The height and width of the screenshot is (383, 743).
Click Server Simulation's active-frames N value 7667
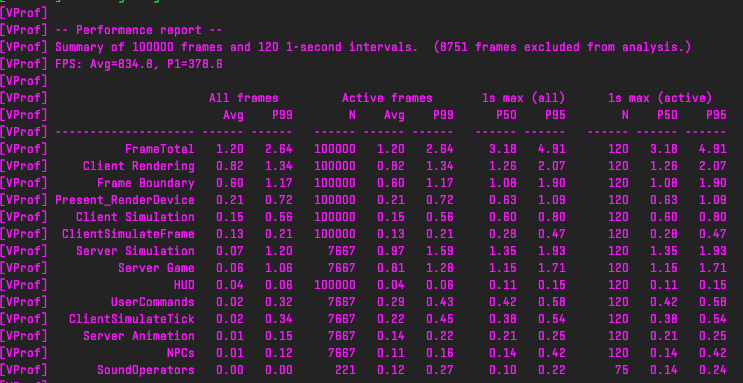342,251
